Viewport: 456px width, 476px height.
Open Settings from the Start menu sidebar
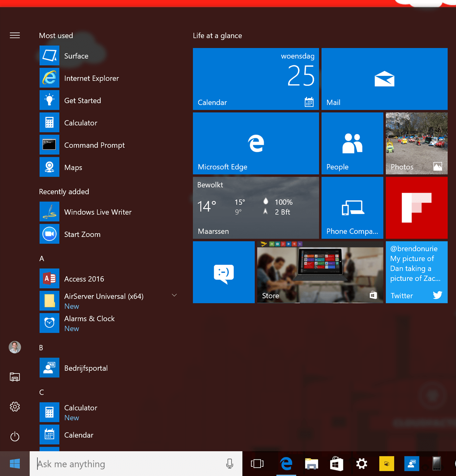coord(15,407)
